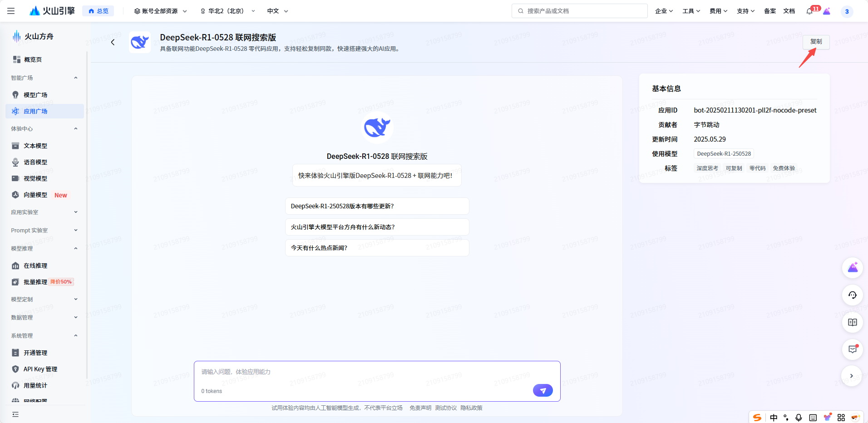868x423 pixels.
Task: Go to 总览 home button
Action: pos(98,11)
